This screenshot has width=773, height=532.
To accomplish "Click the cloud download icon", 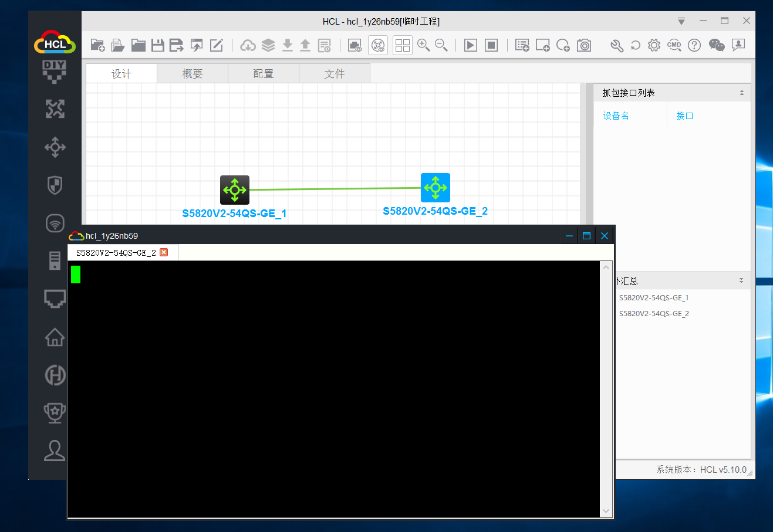I will [x=248, y=45].
